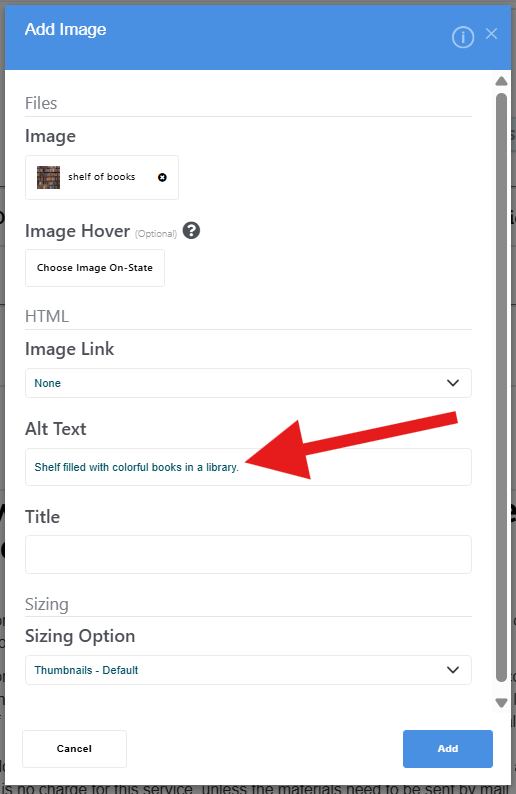This screenshot has width=516, height=794.
Task: Close the Add Image dialog
Action: click(491, 34)
